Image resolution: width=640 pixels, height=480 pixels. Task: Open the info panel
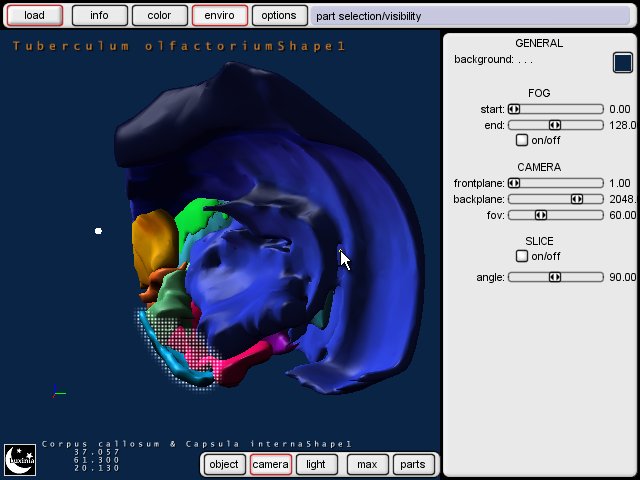pyautogui.click(x=99, y=16)
